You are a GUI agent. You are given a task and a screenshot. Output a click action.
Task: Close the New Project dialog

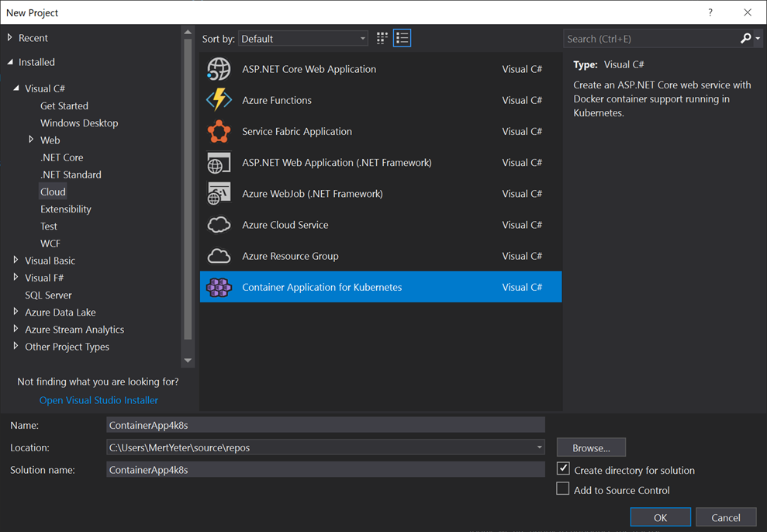(748, 12)
